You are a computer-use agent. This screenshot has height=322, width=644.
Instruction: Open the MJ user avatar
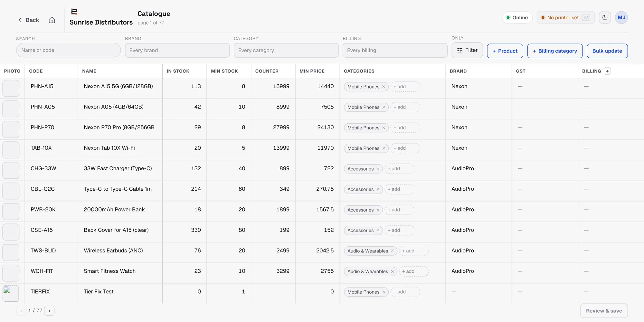tap(621, 17)
